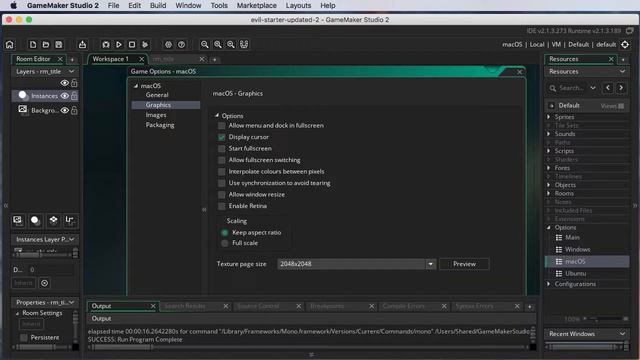Expand the Sounds resource folder

pos(549,134)
